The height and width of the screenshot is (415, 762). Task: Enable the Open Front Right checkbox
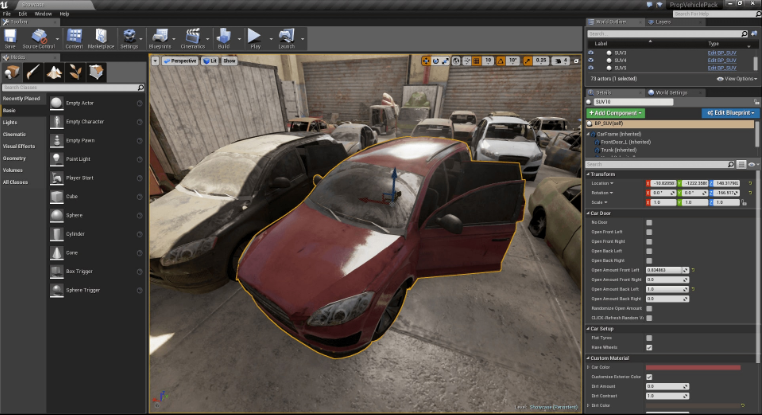click(649, 242)
